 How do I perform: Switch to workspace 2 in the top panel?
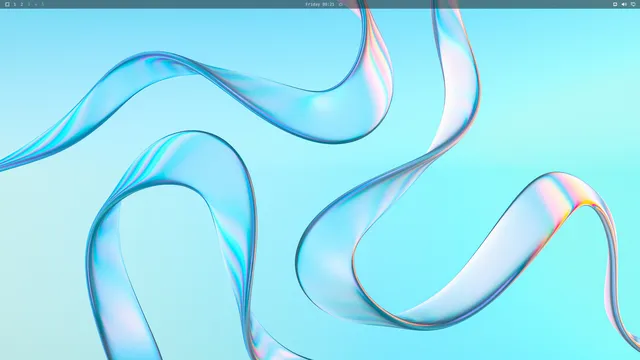[x=22, y=4]
